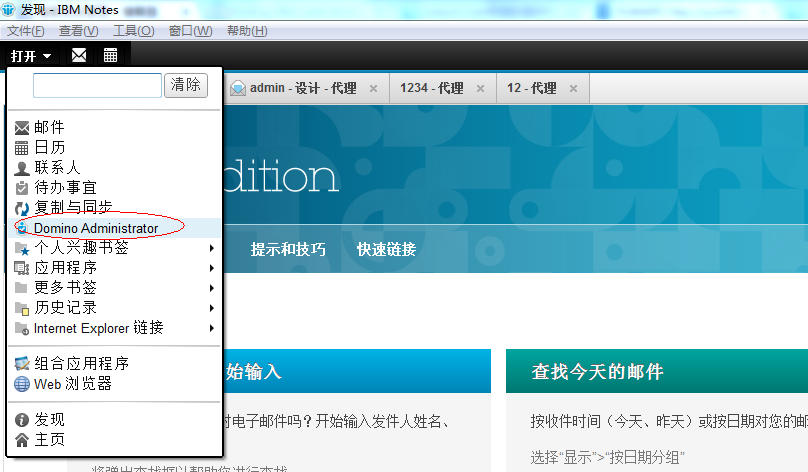The height and width of the screenshot is (472, 808).
Task: Select 组合应用程序 menu entry
Action: click(x=114, y=364)
